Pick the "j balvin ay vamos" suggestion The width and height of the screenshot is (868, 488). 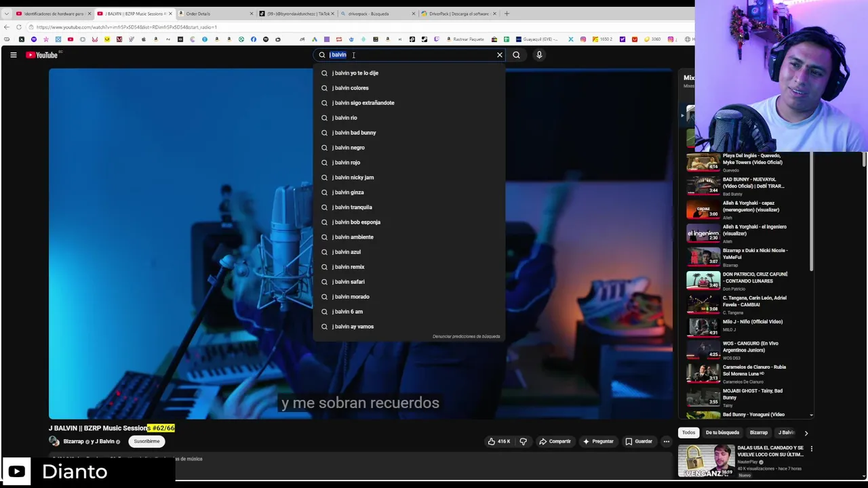[410, 327]
